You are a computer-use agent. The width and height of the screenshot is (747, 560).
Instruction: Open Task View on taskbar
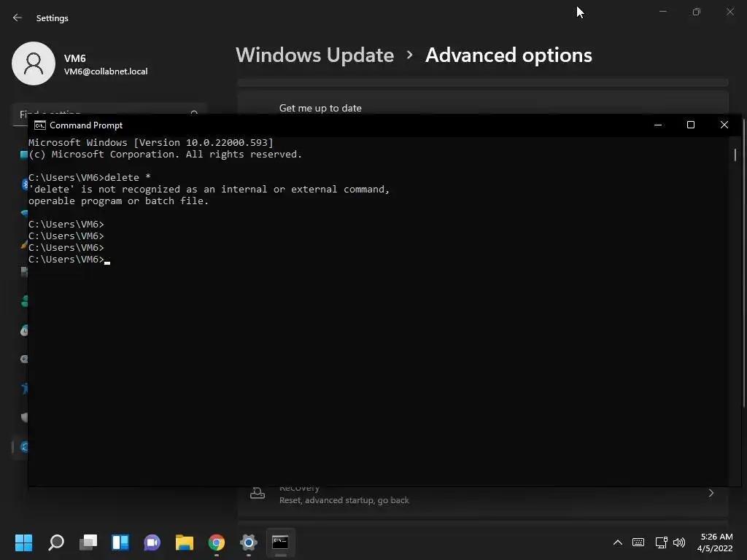[x=88, y=542]
